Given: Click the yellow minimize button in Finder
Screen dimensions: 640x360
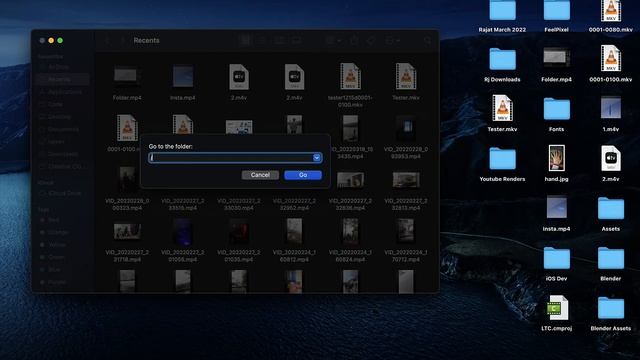Looking at the screenshot, I should click(x=51, y=40).
